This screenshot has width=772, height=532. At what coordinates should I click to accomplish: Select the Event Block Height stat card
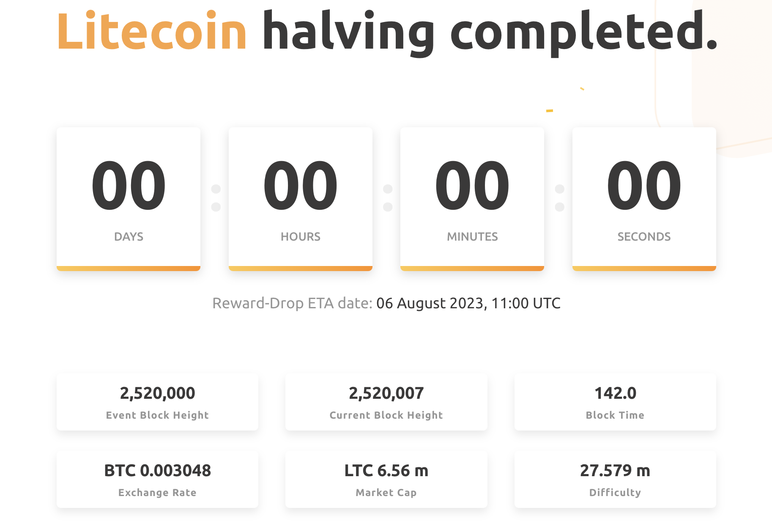coord(157,402)
